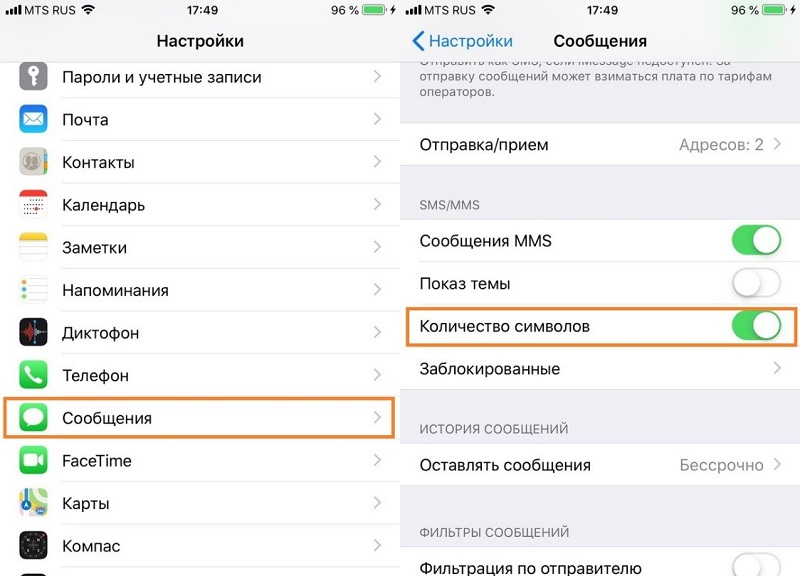Go back to Настройки
The width and height of the screenshot is (800, 576).
463,41
